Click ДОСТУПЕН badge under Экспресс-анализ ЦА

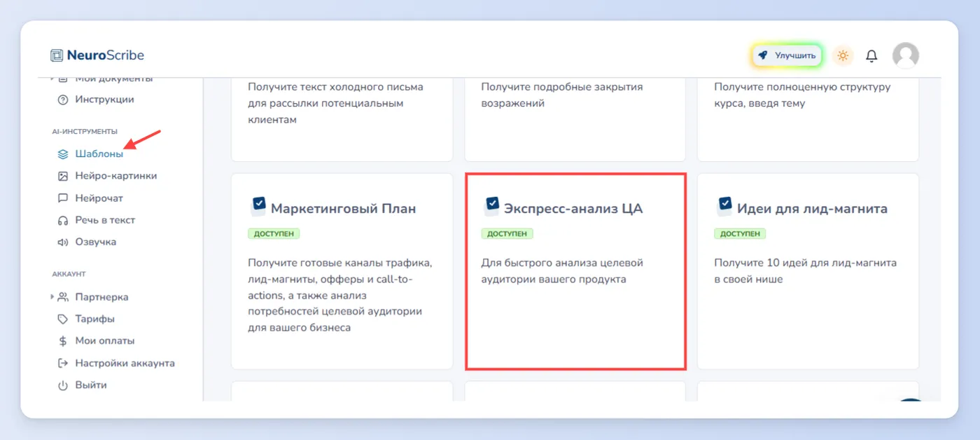tap(507, 233)
